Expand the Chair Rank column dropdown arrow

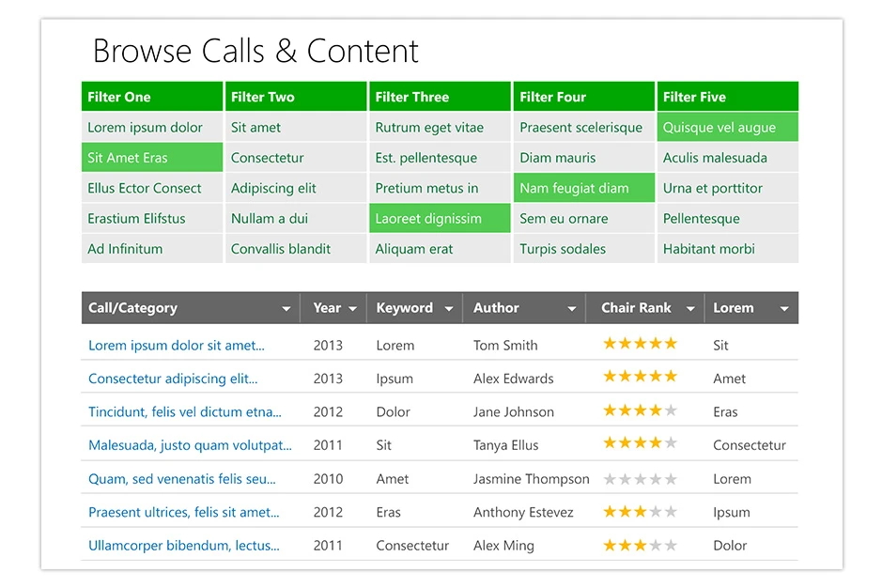[690, 309]
